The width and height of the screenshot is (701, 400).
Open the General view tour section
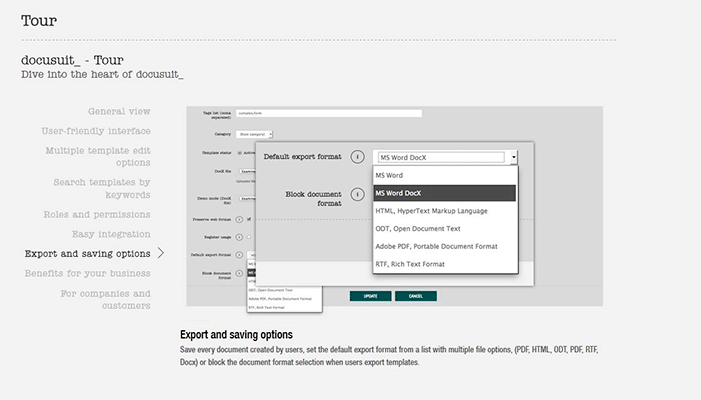pos(119,111)
